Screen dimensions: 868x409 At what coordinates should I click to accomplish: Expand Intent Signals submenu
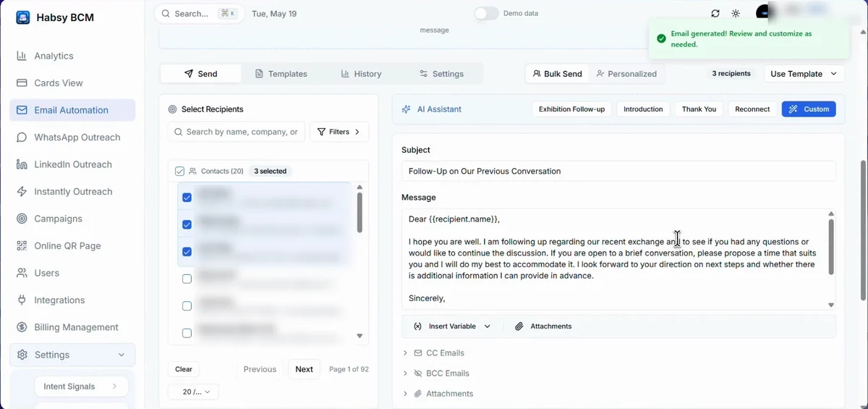coord(81,387)
